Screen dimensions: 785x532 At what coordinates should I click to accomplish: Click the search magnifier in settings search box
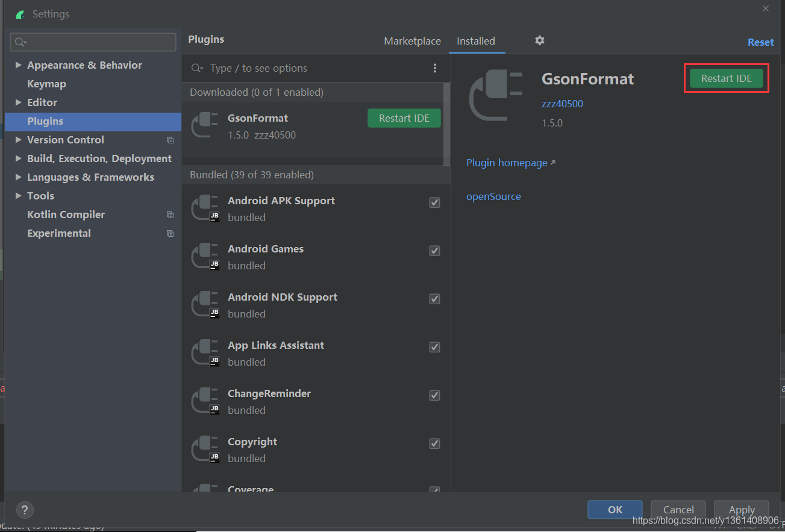coord(20,42)
